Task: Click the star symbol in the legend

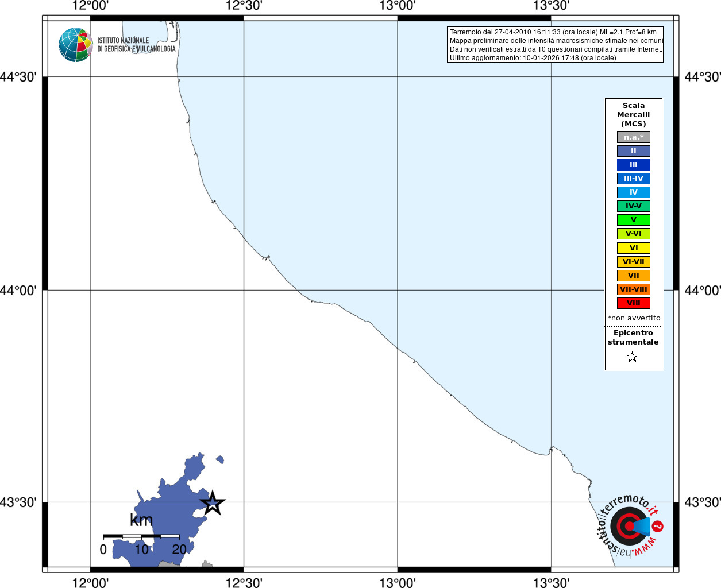Action: [633, 357]
